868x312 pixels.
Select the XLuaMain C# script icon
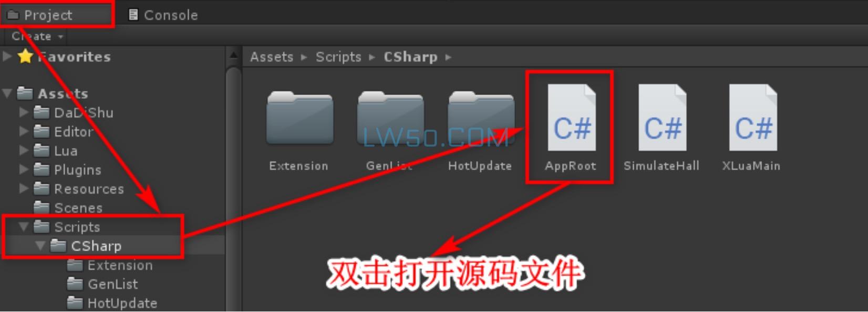click(x=753, y=118)
